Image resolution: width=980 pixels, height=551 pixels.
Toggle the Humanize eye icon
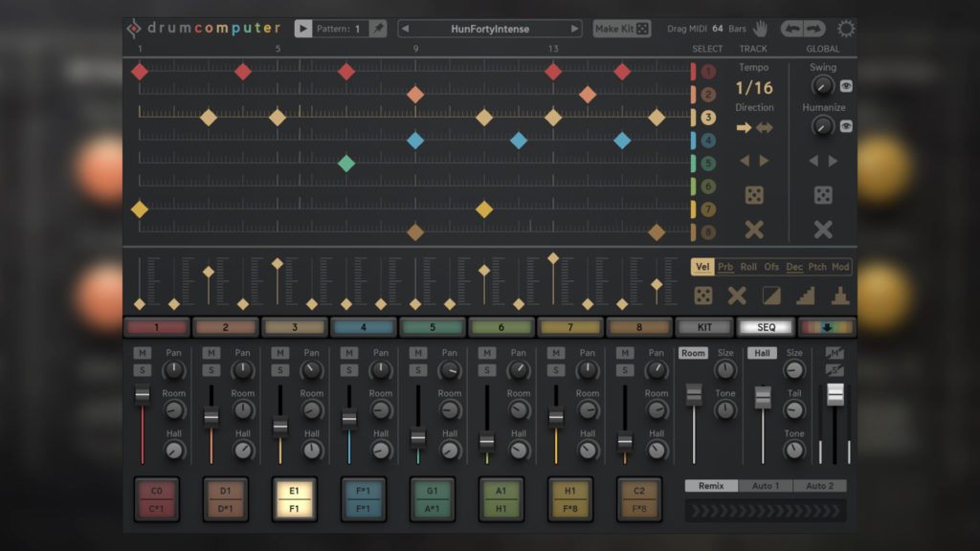click(846, 126)
